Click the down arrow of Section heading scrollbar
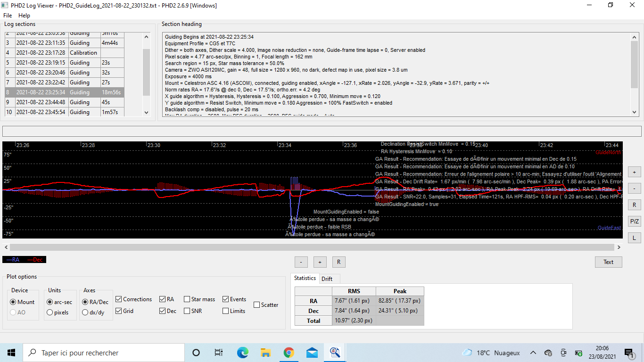644x362 pixels. (x=635, y=112)
